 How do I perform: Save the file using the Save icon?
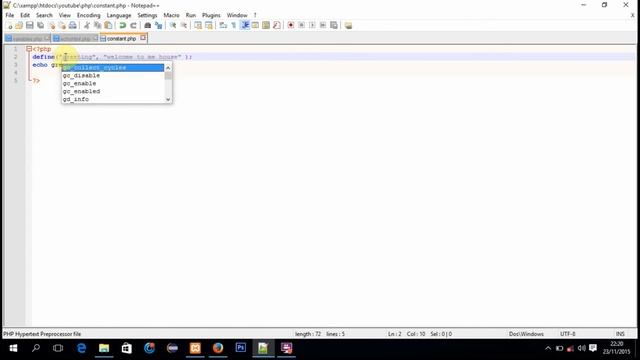coord(30,25)
